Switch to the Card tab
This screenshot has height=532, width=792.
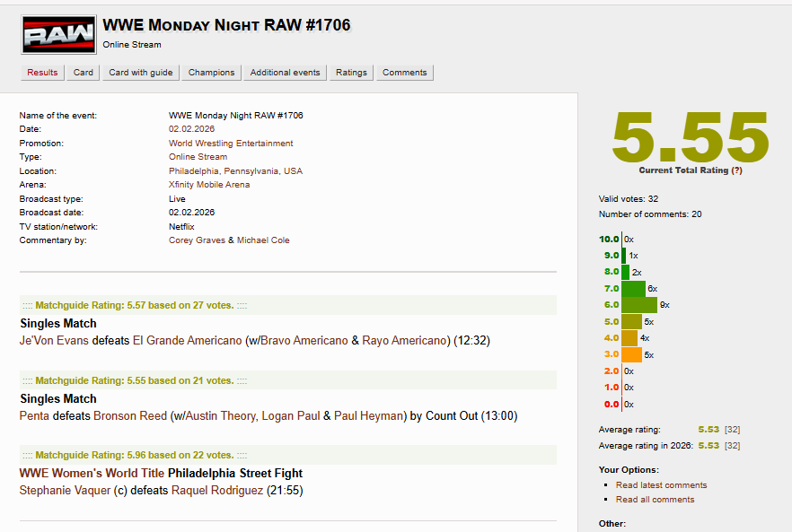[x=83, y=72]
